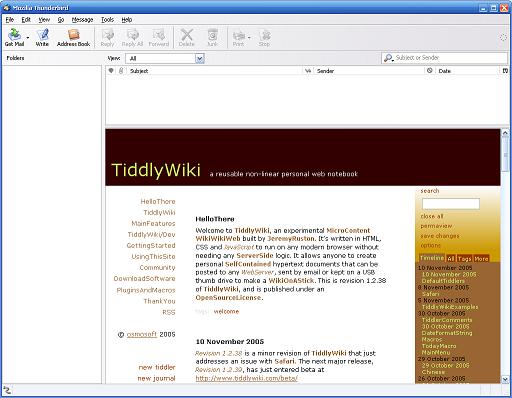
Task: Mark message as Junk icon
Action: click(x=212, y=37)
